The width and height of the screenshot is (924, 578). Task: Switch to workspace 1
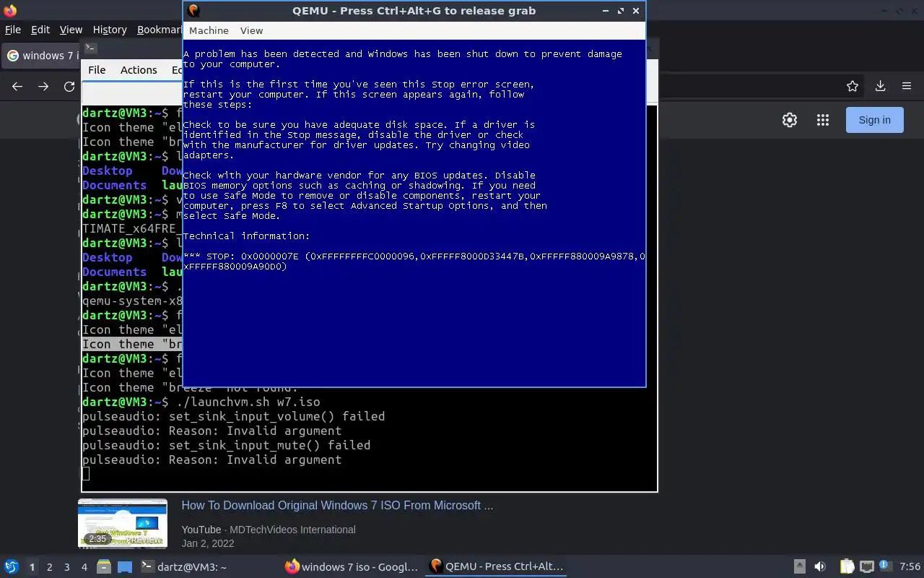(x=32, y=567)
